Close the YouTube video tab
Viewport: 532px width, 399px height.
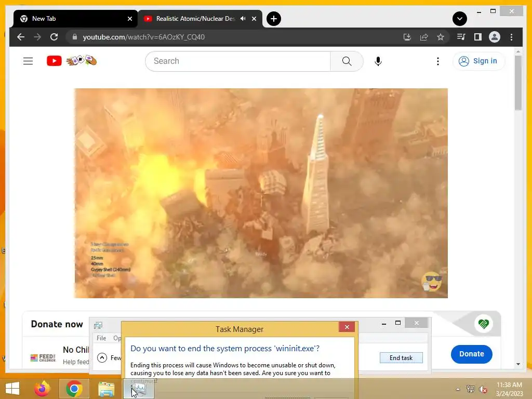pos(254,19)
